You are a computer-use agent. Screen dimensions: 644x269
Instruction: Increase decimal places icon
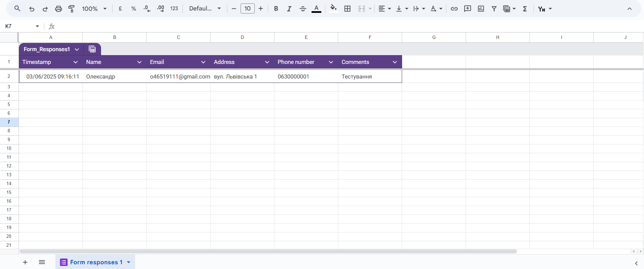coord(161,9)
